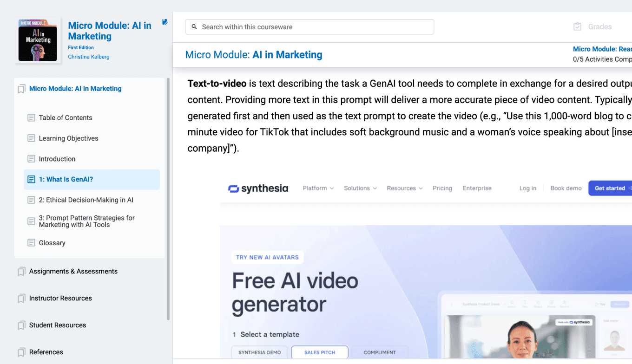632x364 pixels.
Task: Click the search magnifier icon
Action: 194,27
